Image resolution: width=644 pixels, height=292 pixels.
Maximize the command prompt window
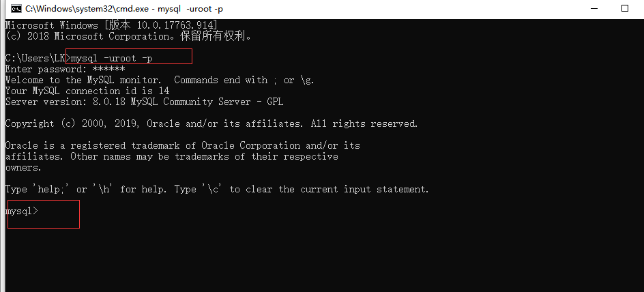click(x=625, y=8)
